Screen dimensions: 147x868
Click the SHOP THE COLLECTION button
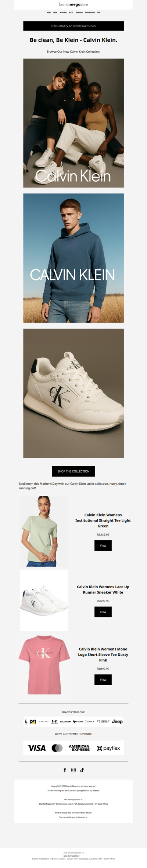click(x=73, y=471)
